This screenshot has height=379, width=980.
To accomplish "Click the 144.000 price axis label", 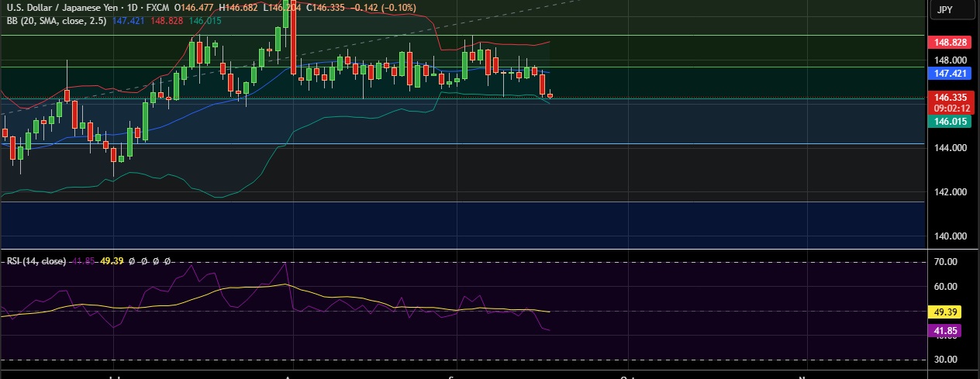I will point(951,148).
